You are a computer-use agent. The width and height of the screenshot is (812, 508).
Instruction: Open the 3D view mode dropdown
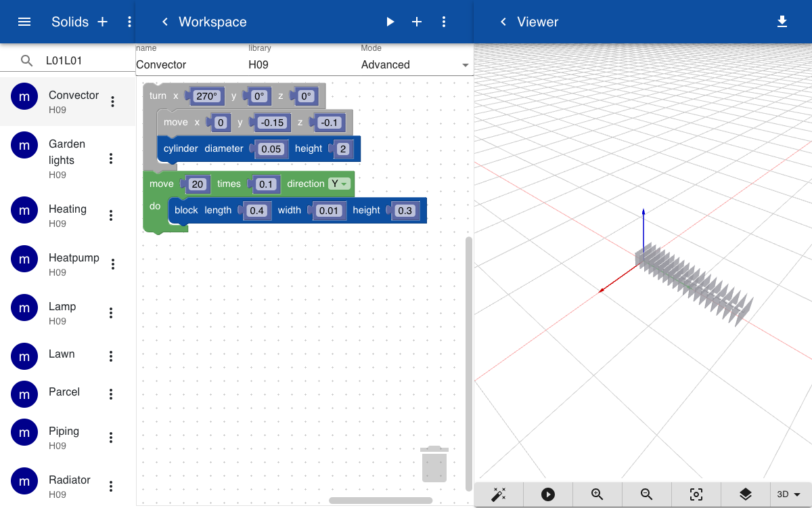point(792,494)
